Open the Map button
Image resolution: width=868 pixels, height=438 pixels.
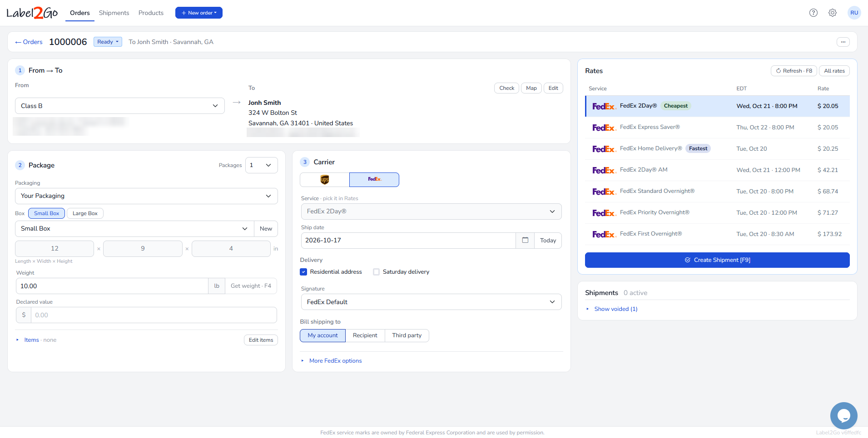click(x=531, y=88)
